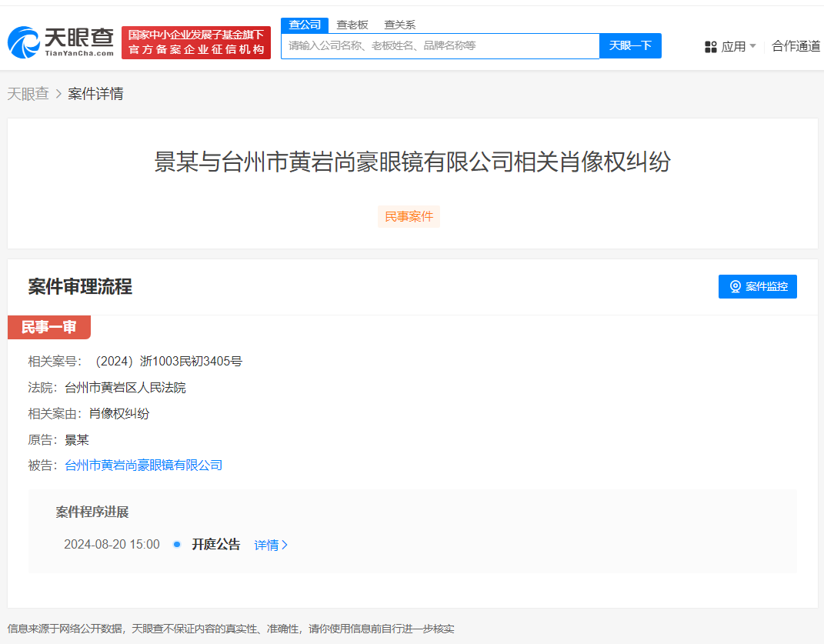Select the 查公司 tab
The height and width of the screenshot is (644, 824).
(305, 25)
